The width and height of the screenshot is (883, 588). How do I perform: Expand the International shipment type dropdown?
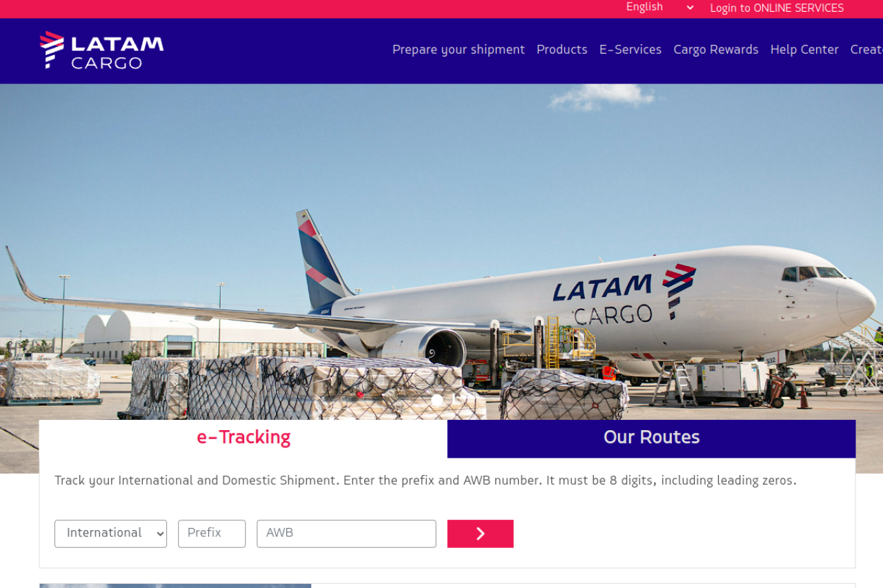(x=110, y=534)
